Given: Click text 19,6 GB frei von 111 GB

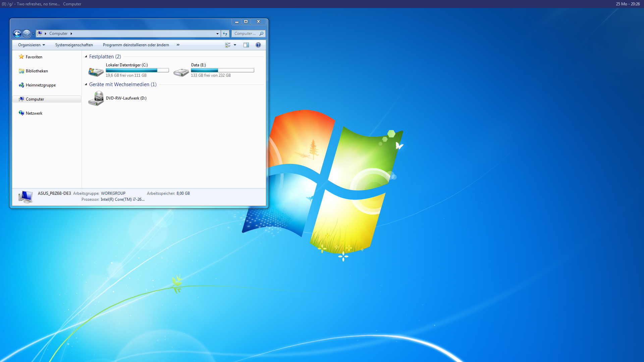Looking at the screenshot, I should pos(126,75).
